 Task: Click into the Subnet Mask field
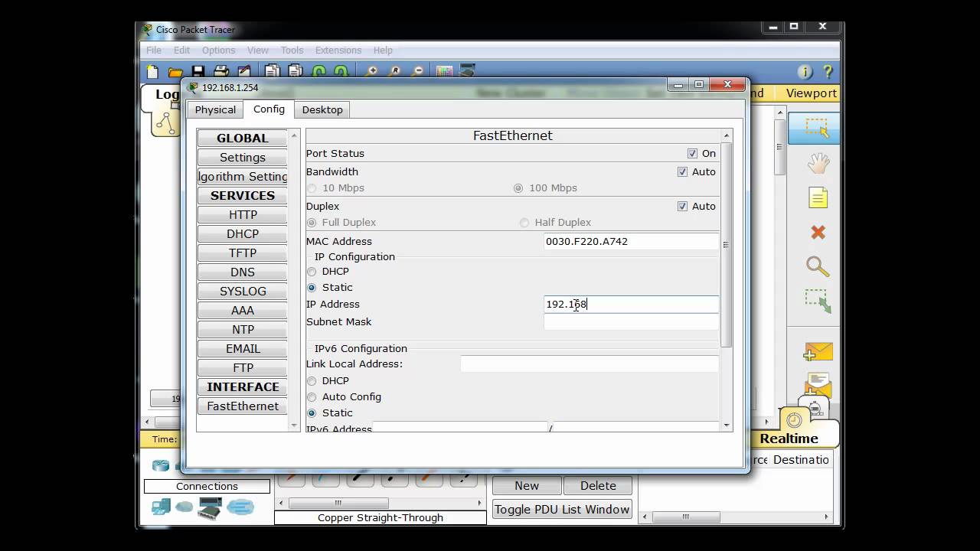pyautogui.click(x=632, y=322)
